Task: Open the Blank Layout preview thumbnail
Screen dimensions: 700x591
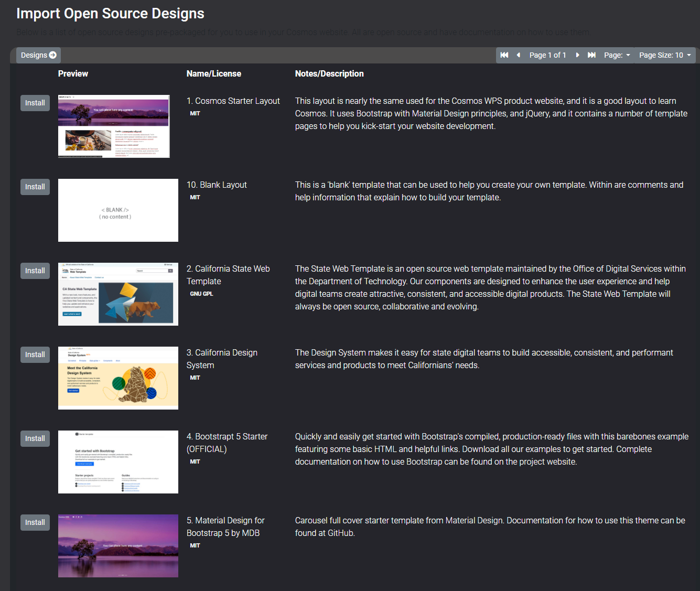Action: pos(118,210)
